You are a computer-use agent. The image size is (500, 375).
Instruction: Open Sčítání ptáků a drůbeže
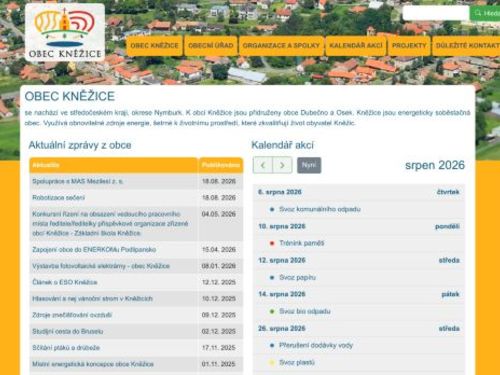66,348
